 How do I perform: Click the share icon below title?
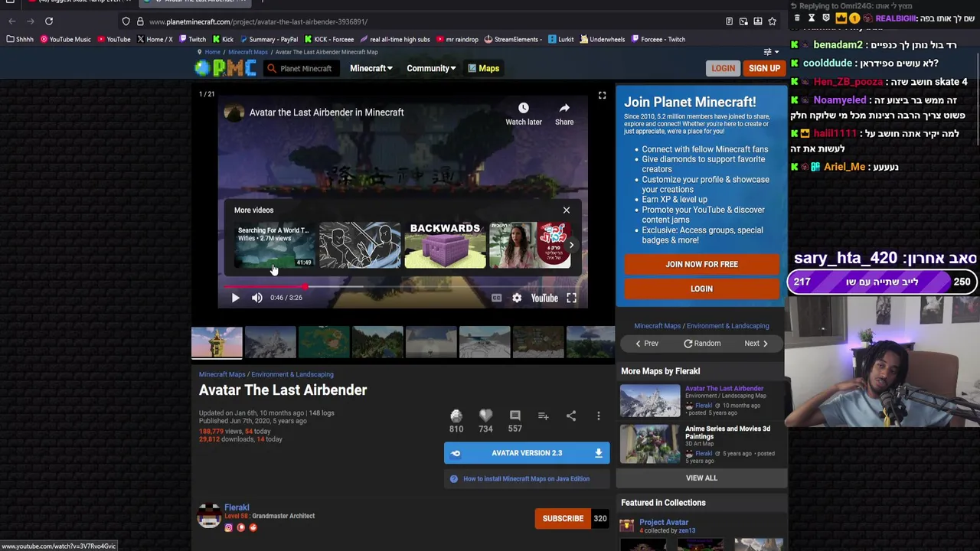(x=571, y=416)
